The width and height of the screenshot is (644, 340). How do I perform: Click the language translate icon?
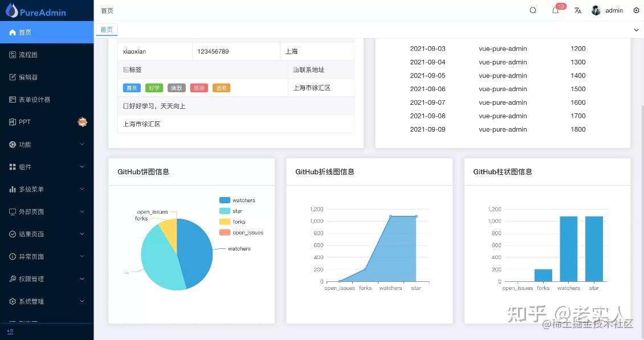pos(578,10)
